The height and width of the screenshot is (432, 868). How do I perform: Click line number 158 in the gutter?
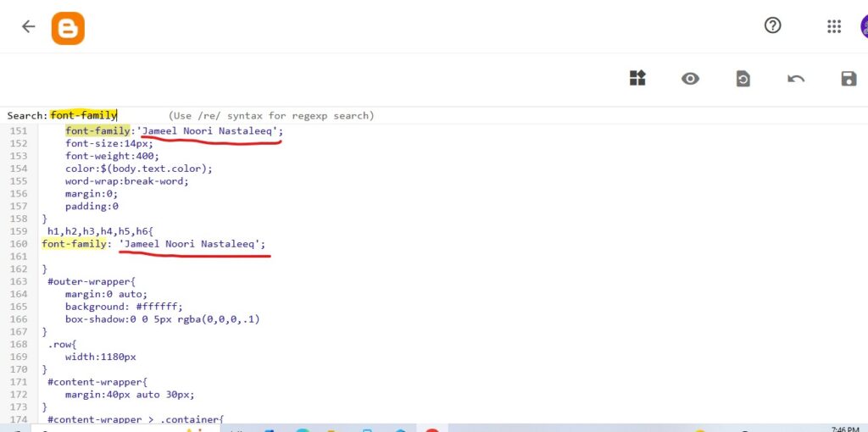coord(19,219)
